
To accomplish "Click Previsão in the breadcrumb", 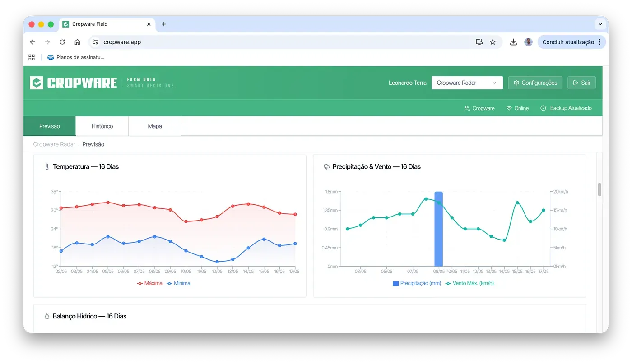I will tap(93, 144).
